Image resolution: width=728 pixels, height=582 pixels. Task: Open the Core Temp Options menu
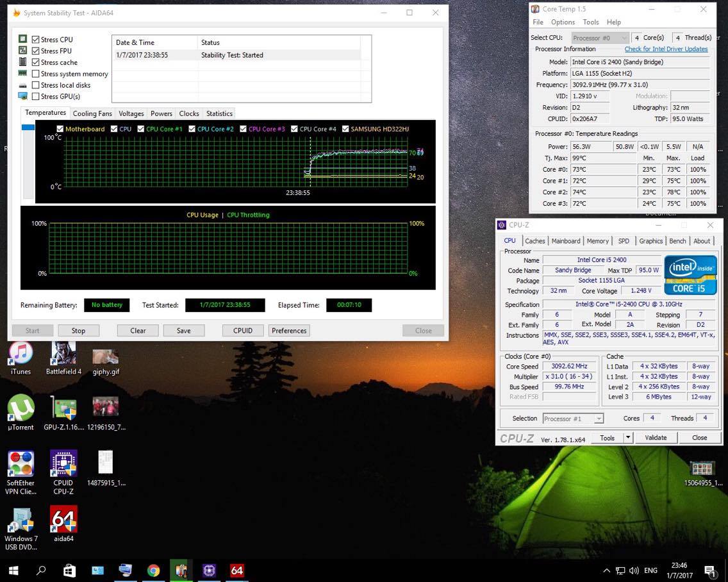pos(563,22)
